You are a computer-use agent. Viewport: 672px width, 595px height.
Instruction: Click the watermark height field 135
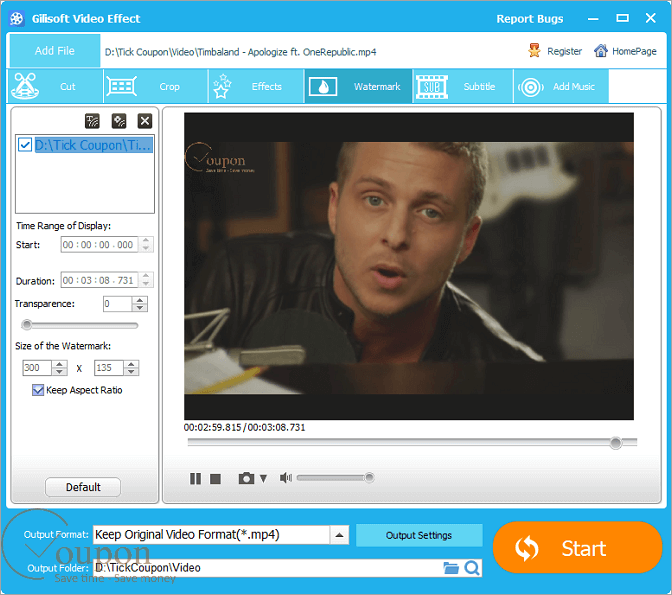coord(109,368)
